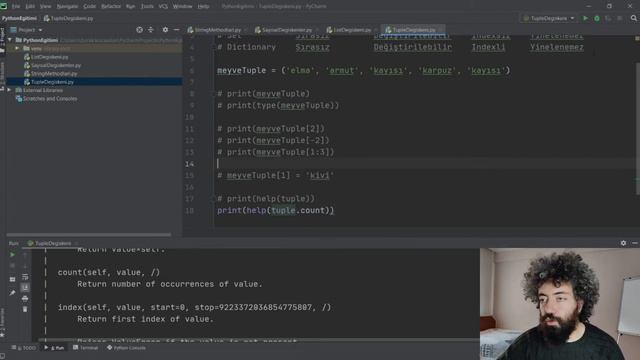This screenshot has height=360, width=640.
Task: Click Search Everywhere magnifier icon
Action: [x=633, y=18]
